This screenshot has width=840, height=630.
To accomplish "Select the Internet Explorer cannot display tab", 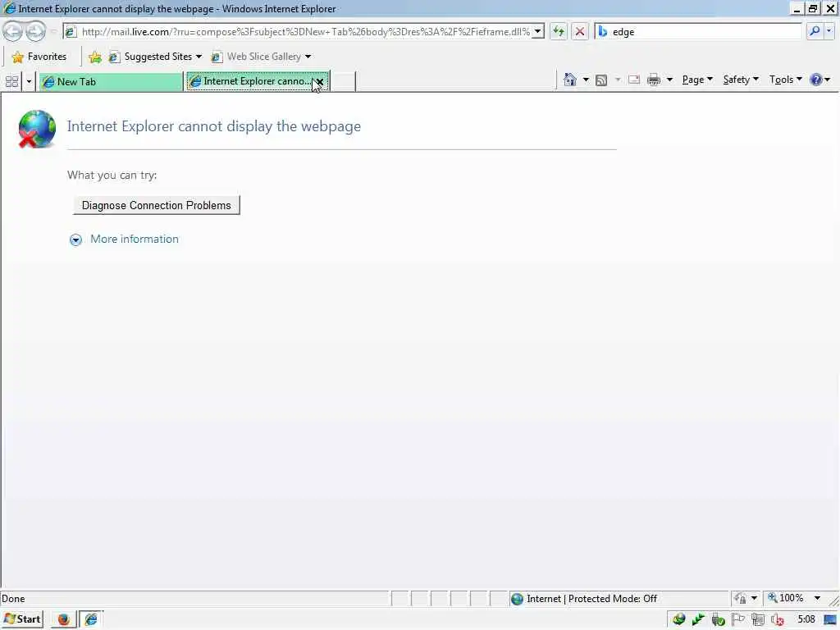I will (x=251, y=81).
